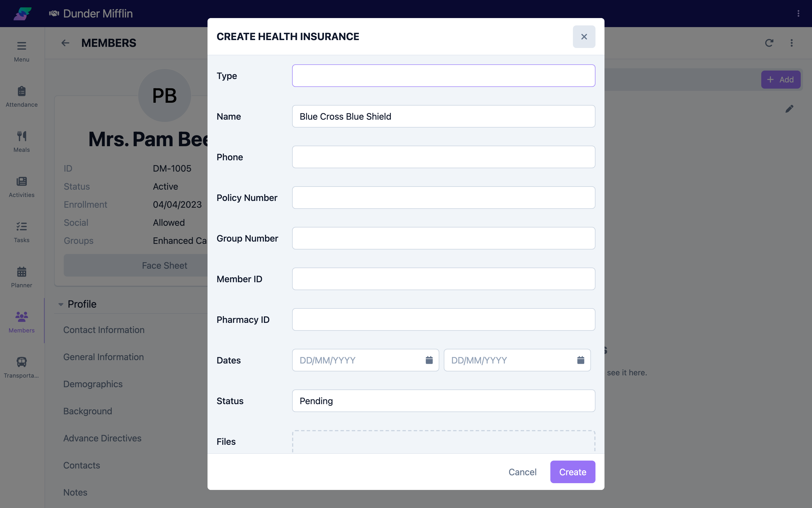The image size is (812, 508).
Task: Open Background in Profile
Action: click(88, 411)
